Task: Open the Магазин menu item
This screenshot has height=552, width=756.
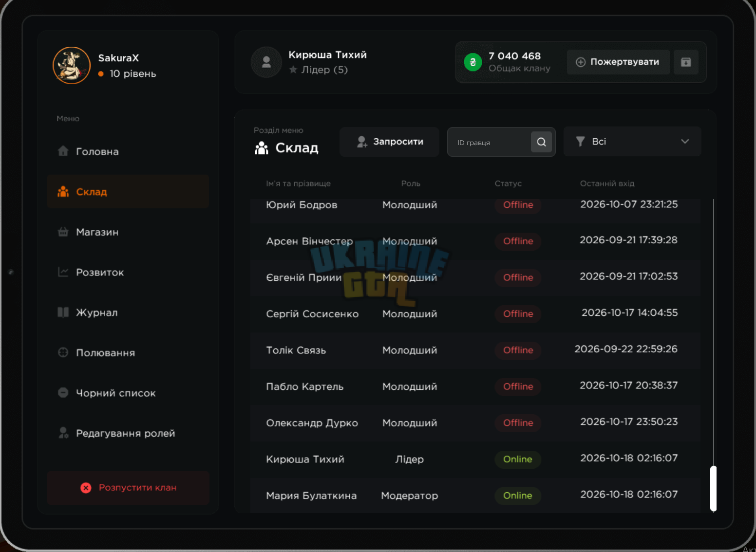Action: click(128, 232)
